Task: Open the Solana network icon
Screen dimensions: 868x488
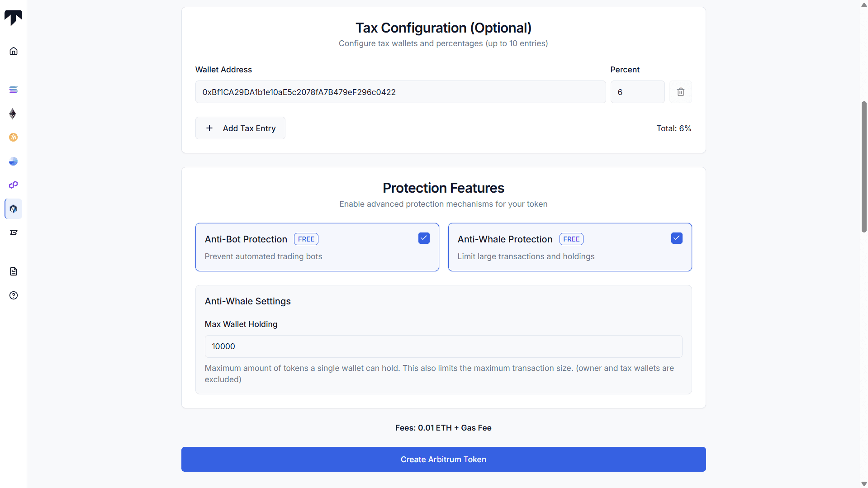Action: pyautogui.click(x=14, y=90)
